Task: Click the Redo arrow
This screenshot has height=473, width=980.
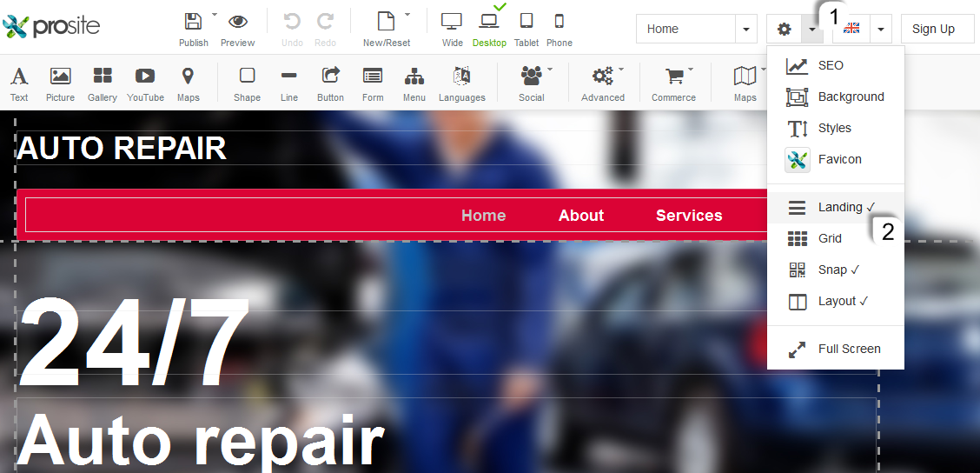Action: coord(325,21)
